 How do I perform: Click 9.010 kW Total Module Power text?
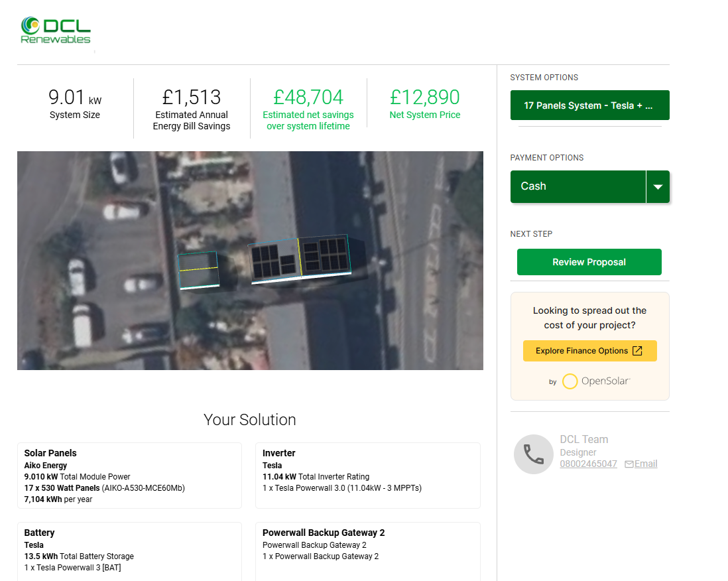tap(77, 477)
